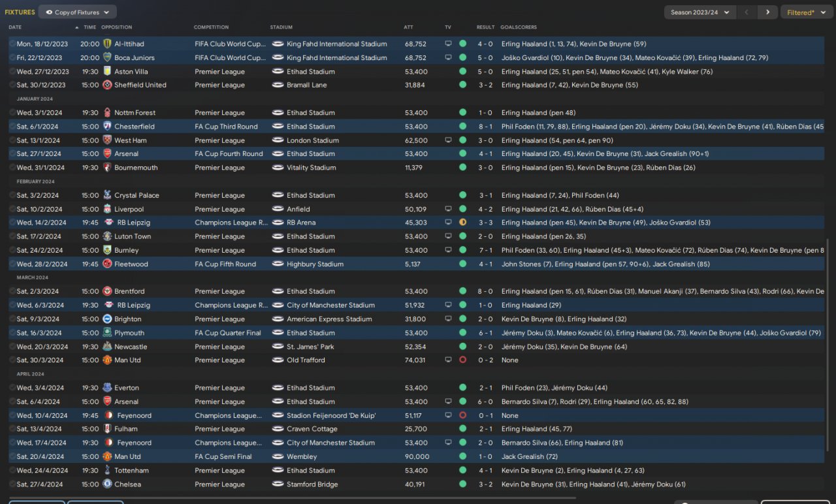The width and height of the screenshot is (836, 504).
Task: Toggle check circle on Aston Villa fixture row
Action: [x=12, y=71]
